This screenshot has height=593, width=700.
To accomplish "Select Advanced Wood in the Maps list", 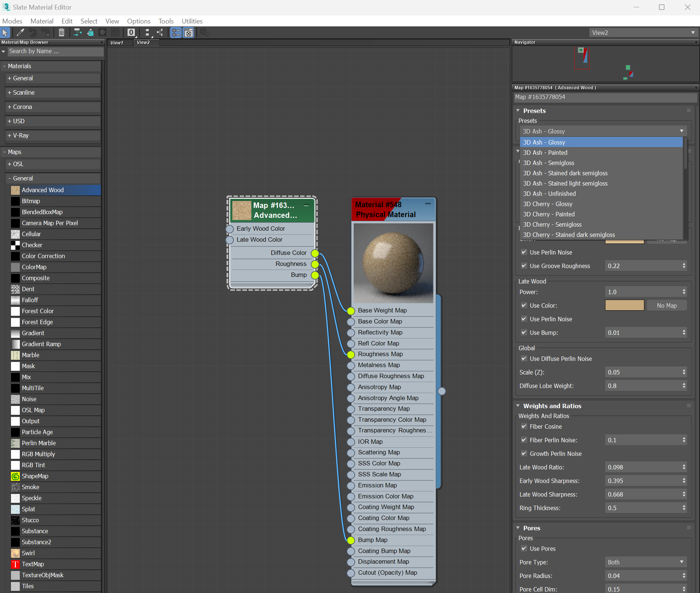I will point(43,190).
